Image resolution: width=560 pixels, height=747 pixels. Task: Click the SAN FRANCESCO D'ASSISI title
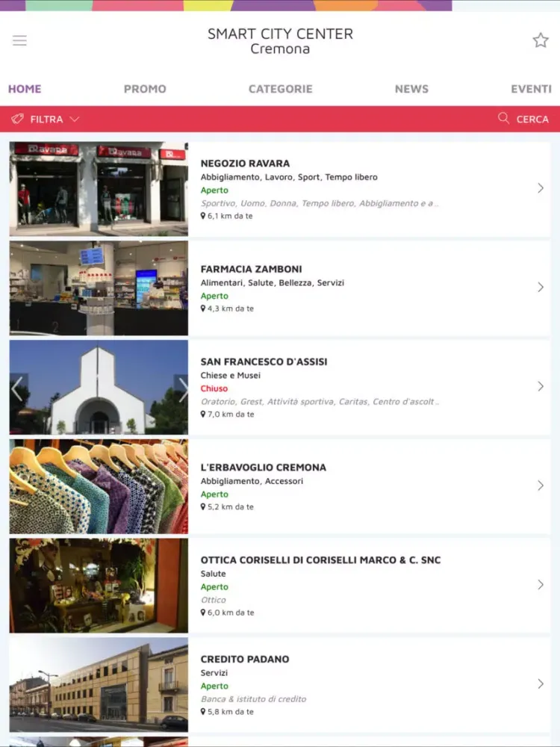click(x=264, y=362)
